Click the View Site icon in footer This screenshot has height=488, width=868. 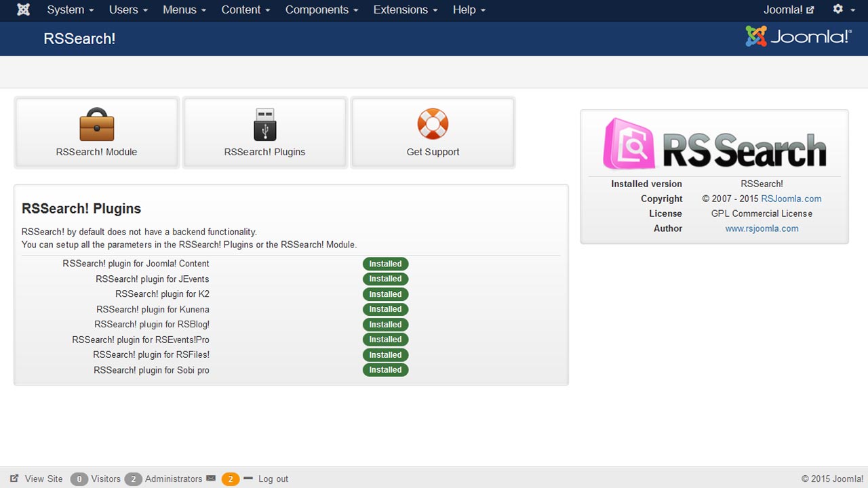click(14, 479)
